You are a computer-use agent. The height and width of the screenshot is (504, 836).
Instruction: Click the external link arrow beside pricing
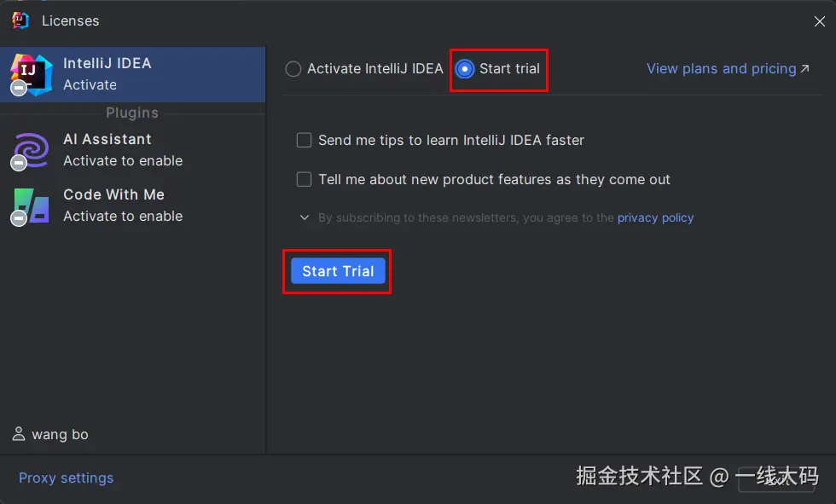click(x=804, y=69)
